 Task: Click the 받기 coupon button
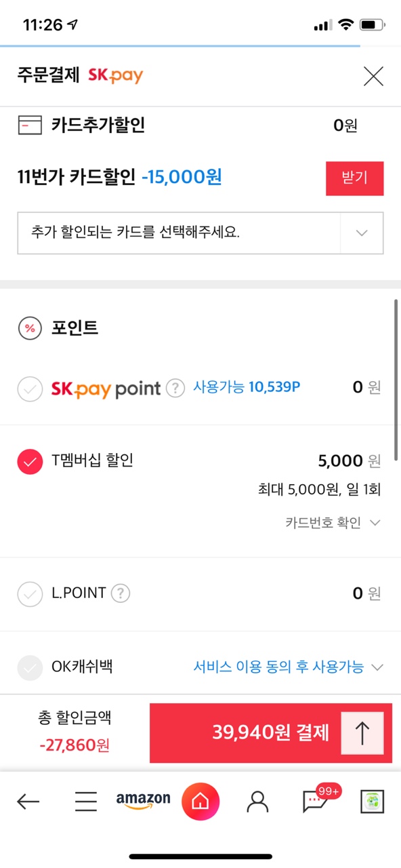tap(355, 178)
